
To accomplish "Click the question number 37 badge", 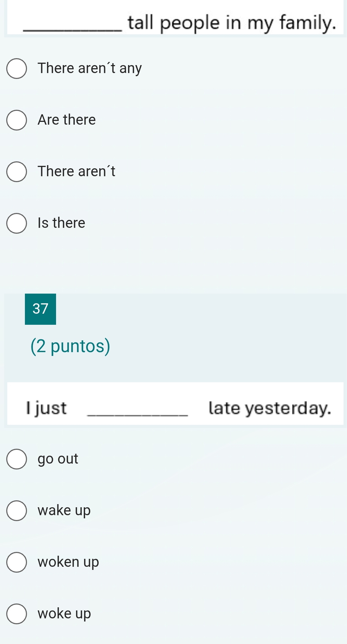I will pyautogui.click(x=40, y=309).
